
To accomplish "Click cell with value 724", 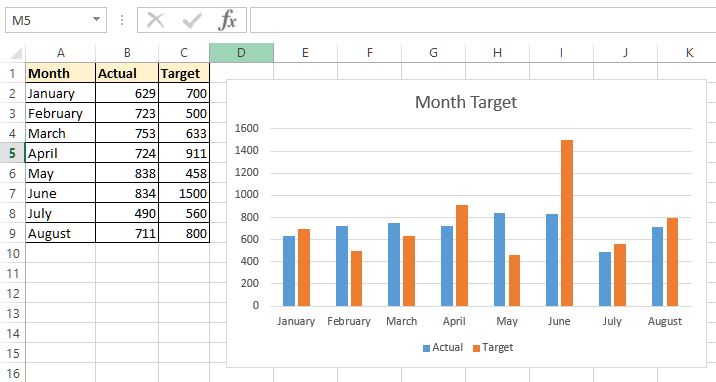I will point(127,153).
